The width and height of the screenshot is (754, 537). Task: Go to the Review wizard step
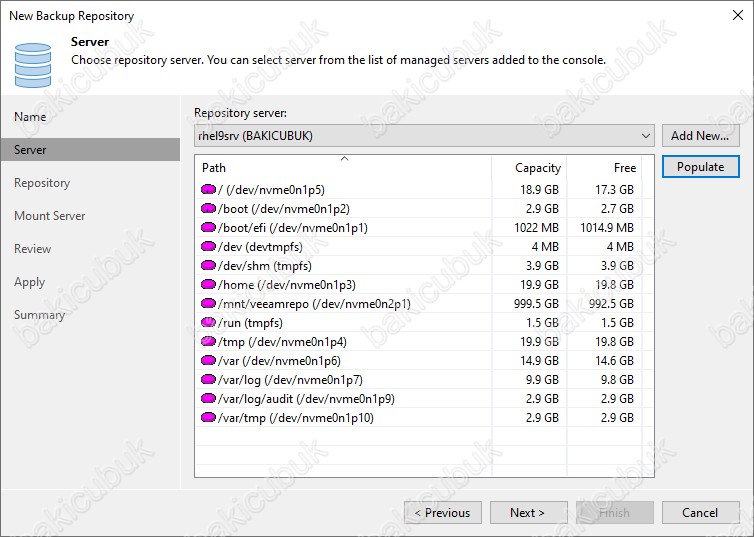33,249
